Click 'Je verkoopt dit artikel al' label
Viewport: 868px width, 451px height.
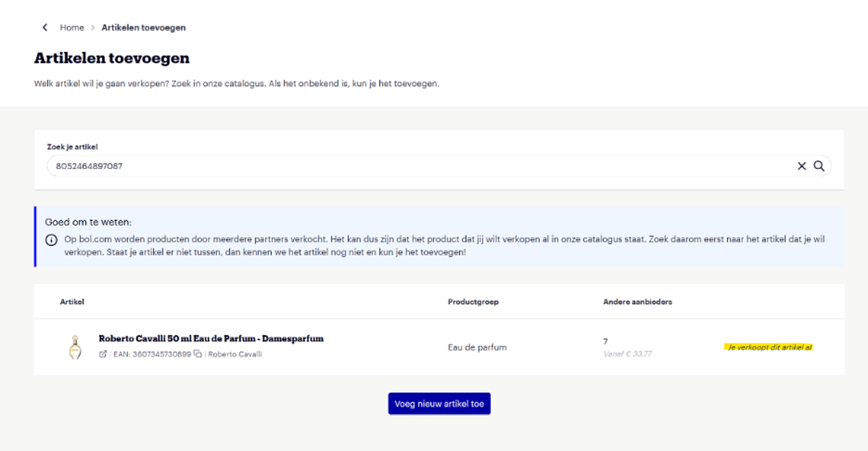(x=769, y=348)
